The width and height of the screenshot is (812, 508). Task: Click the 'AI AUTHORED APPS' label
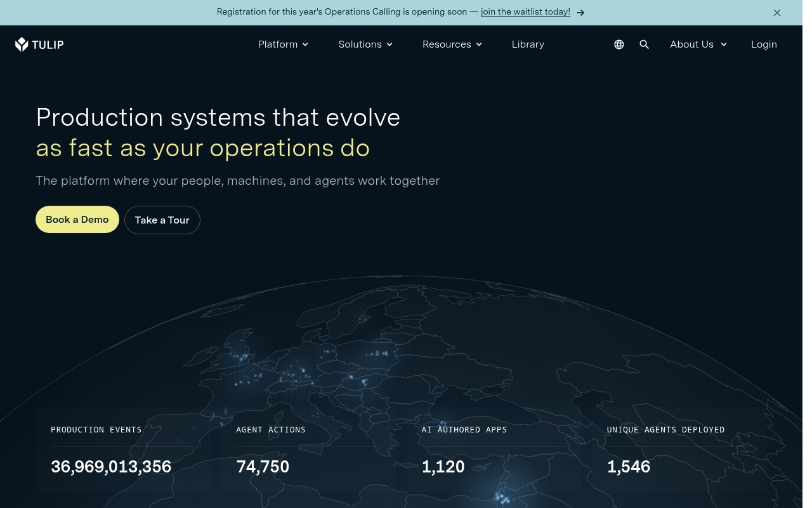pyautogui.click(x=464, y=430)
